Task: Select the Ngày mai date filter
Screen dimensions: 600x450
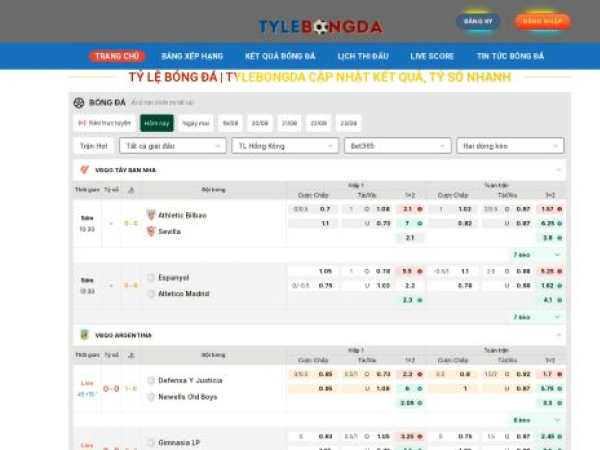Action: (x=196, y=123)
